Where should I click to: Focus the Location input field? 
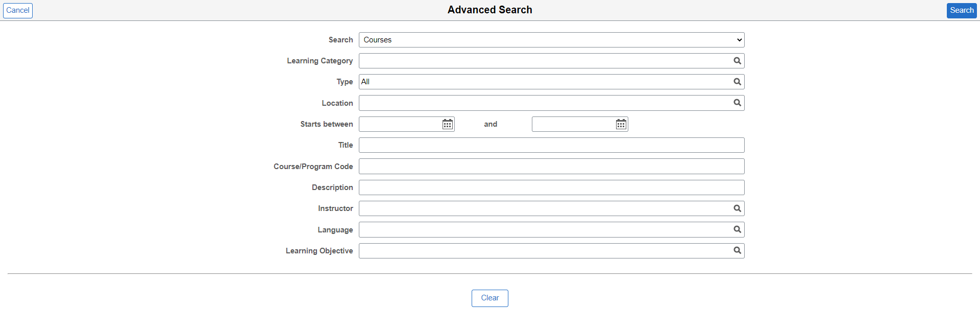[x=544, y=103]
